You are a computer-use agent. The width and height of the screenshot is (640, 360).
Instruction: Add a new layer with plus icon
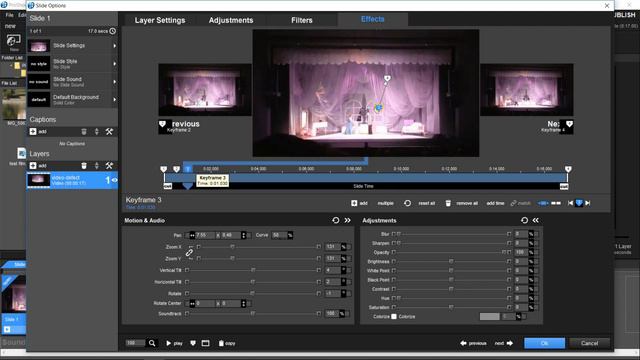33,166
